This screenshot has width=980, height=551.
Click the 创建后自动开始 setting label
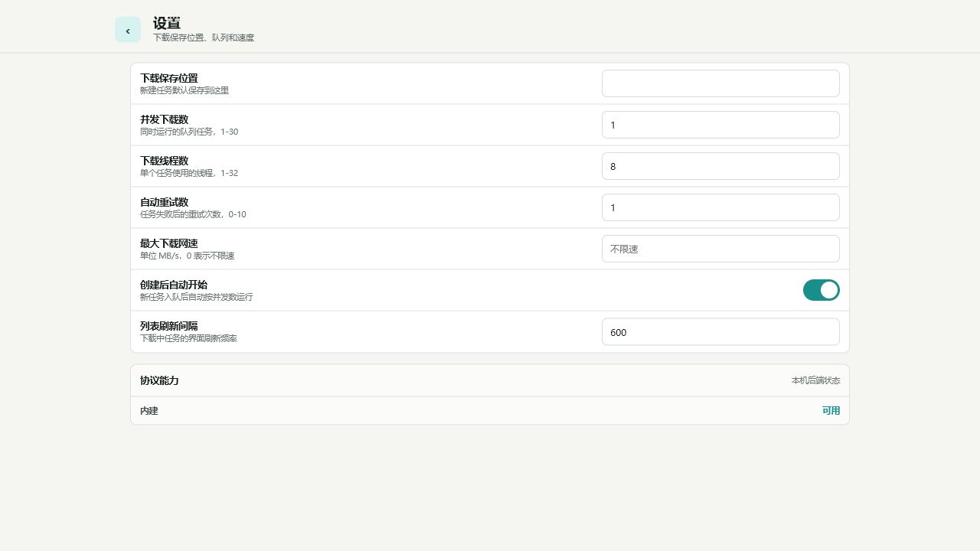pos(174,285)
